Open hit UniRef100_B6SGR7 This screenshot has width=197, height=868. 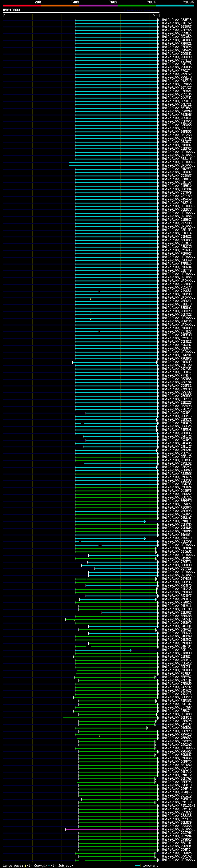click(x=177, y=26)
